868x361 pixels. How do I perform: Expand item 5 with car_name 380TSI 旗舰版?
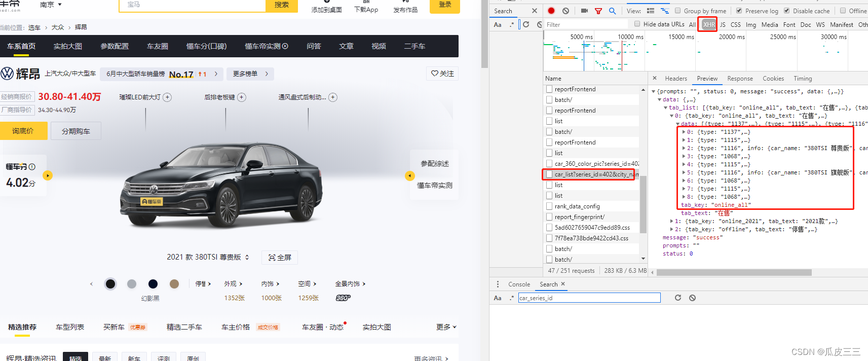tap(684, 172)
